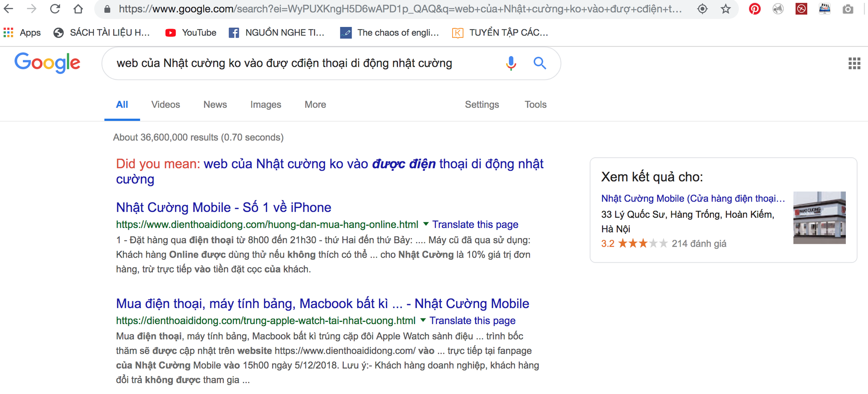Click the 214 đánh giá reviews text
868x394 pixels.
click(699, 243)
